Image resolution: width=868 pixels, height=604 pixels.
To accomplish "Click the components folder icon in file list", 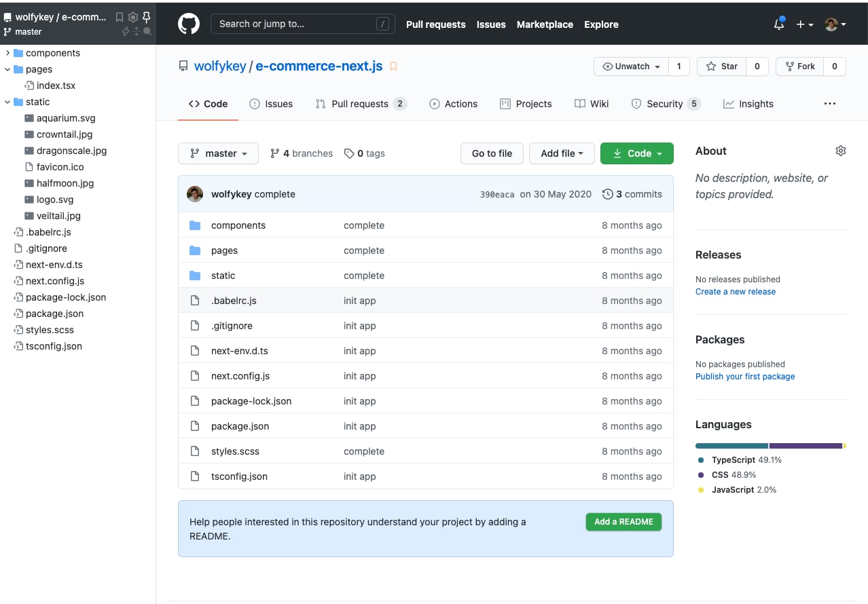I will point(195,225).
